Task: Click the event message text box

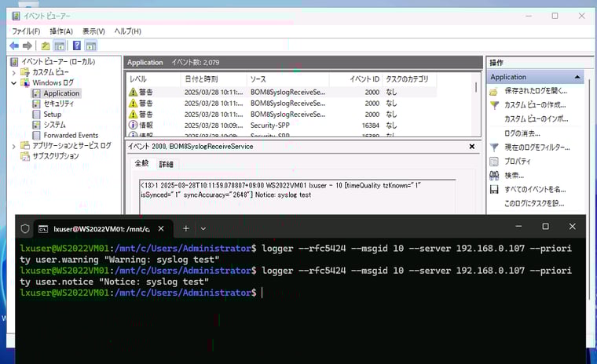Action: pos(298,197)
